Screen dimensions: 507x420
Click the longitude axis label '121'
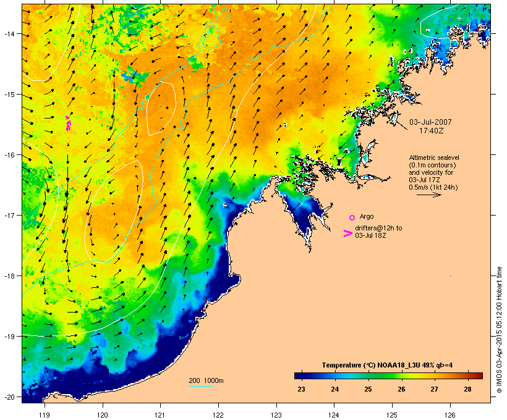point(160,415)
